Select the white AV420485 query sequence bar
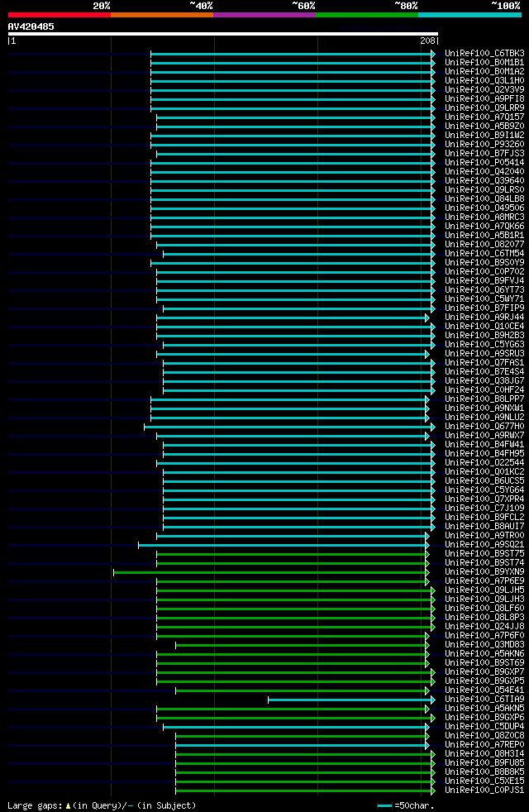Screen dimensions: 529x812 (x=223, y=34)
